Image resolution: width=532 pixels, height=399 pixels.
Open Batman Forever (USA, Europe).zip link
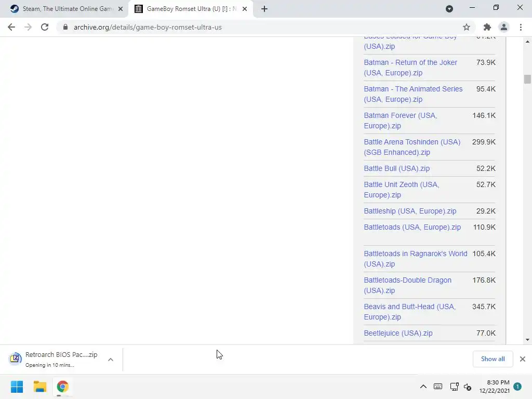(x=401, y=121)
